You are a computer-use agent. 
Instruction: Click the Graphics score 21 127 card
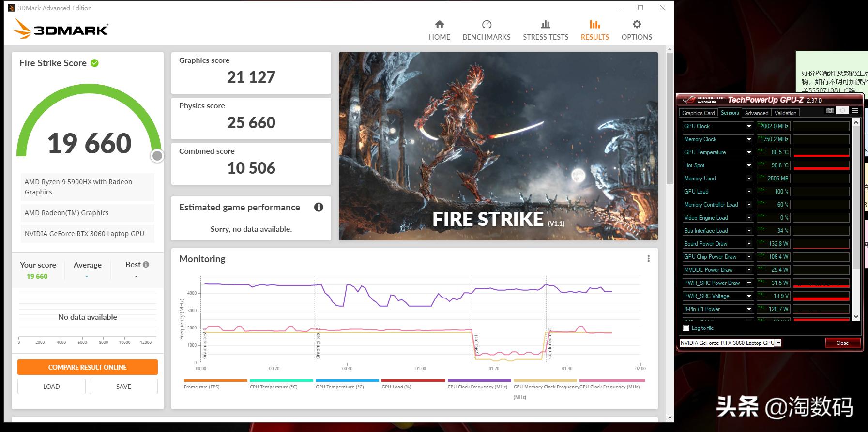tap(251, 73)
